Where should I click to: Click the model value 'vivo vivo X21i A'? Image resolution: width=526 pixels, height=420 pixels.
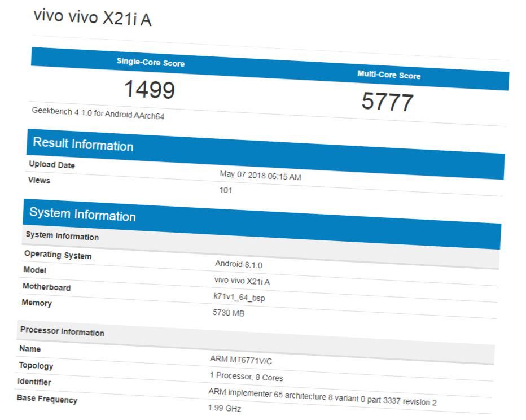pos(242,281)
